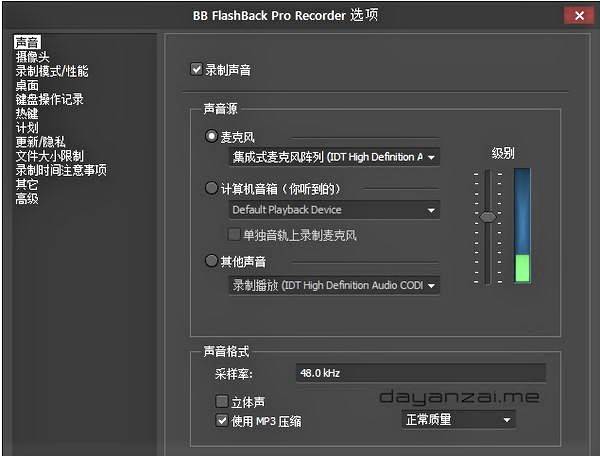Viewport: 600px width, 456px height.
Task: Go to 录制模式/性能 settings
Action: pyautogui.click(x=51, y=71)
